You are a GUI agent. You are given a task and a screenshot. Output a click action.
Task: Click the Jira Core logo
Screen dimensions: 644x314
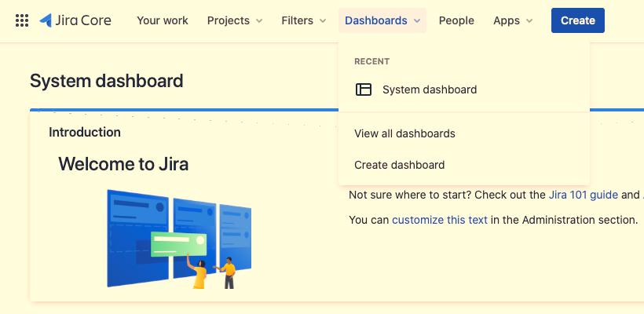(x=75, y=20)
